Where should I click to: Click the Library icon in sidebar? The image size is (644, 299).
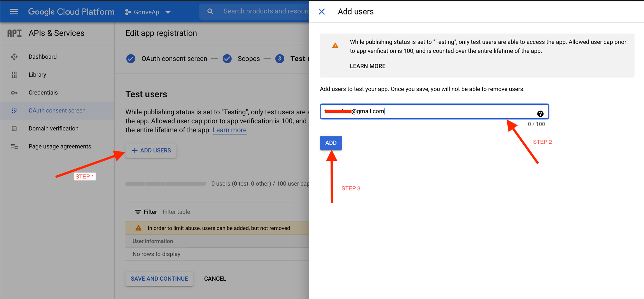tap(14, 75)
